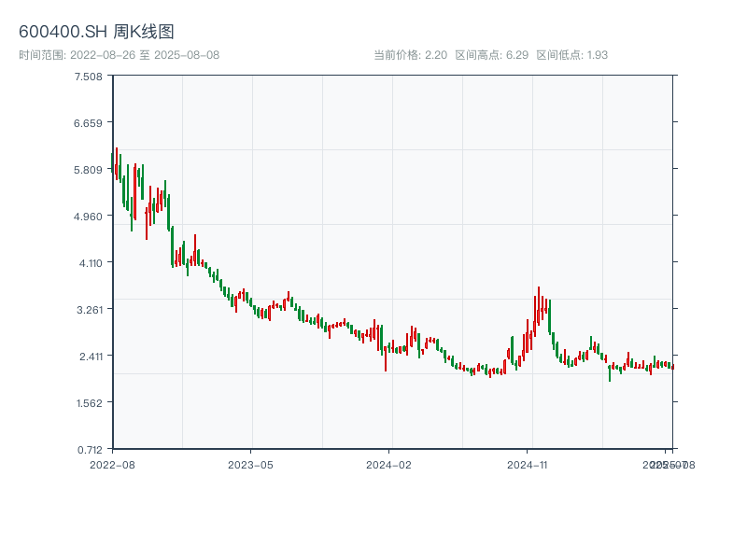This screenshot has width=747, height=560.
Task: Click the interval low label 区间低点: 1.93
Action: (572, 55)
